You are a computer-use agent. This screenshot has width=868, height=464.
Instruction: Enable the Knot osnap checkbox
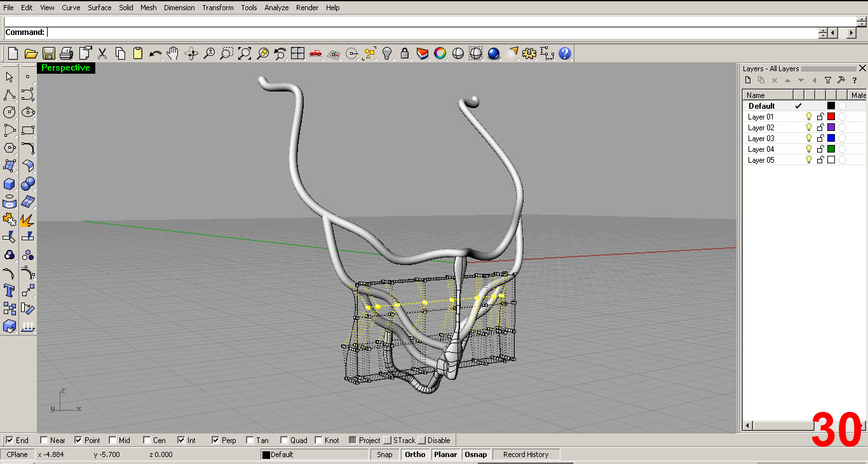coord(318,440)
